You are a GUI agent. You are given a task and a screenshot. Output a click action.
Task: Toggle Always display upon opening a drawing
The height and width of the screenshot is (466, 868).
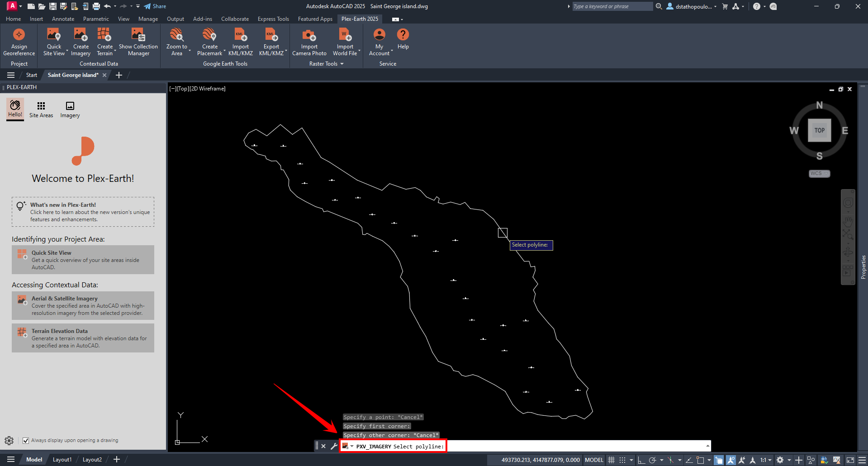click(x=26, y=441)
